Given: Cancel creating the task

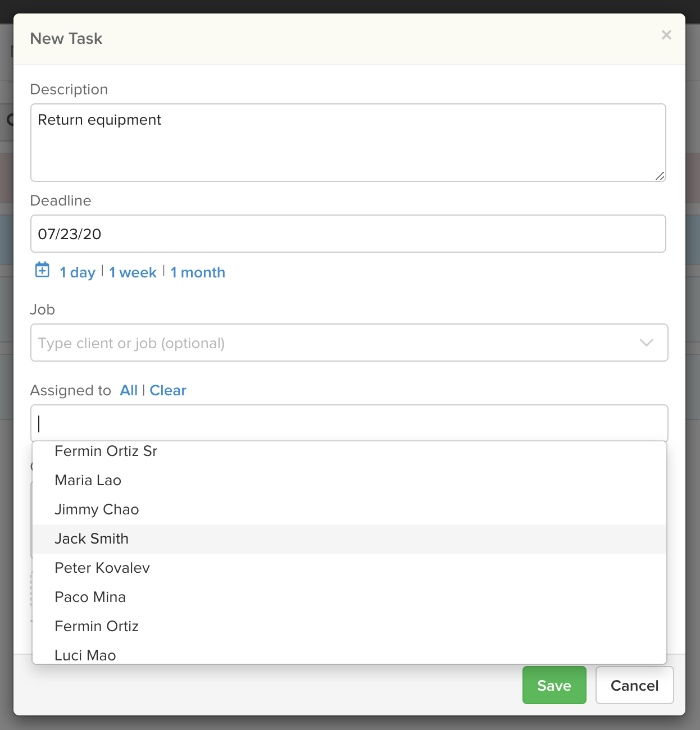Looking at the screenshot, I should pyautogui.click(x=634, y=685).
